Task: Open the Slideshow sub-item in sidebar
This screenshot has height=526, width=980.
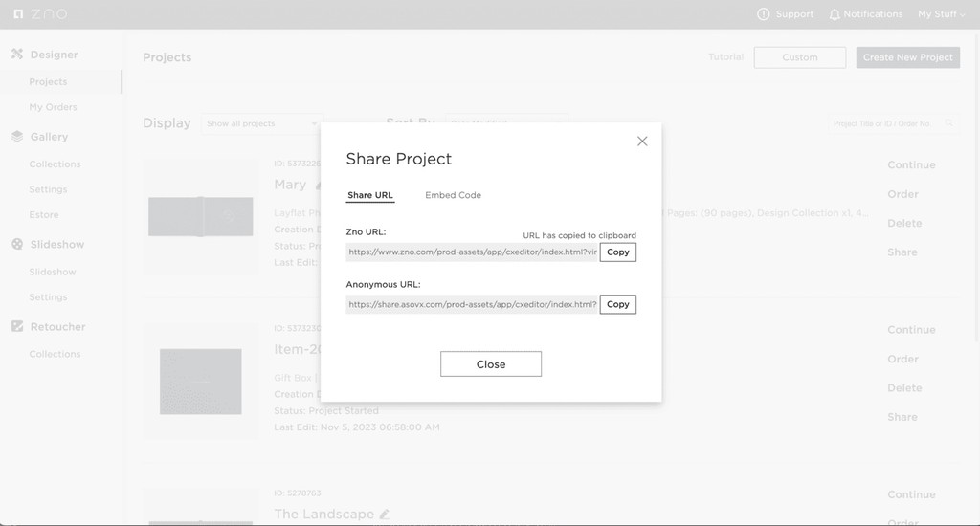Action: click(x=53, y=272)
